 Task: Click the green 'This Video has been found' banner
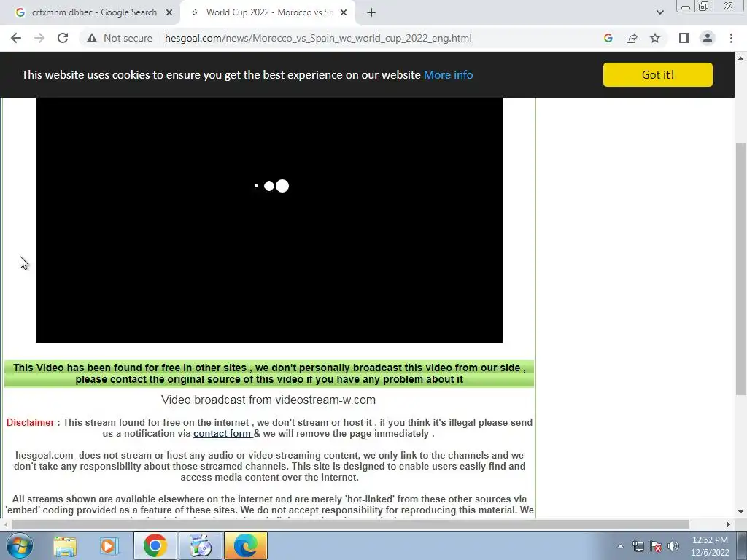(269, 373)
